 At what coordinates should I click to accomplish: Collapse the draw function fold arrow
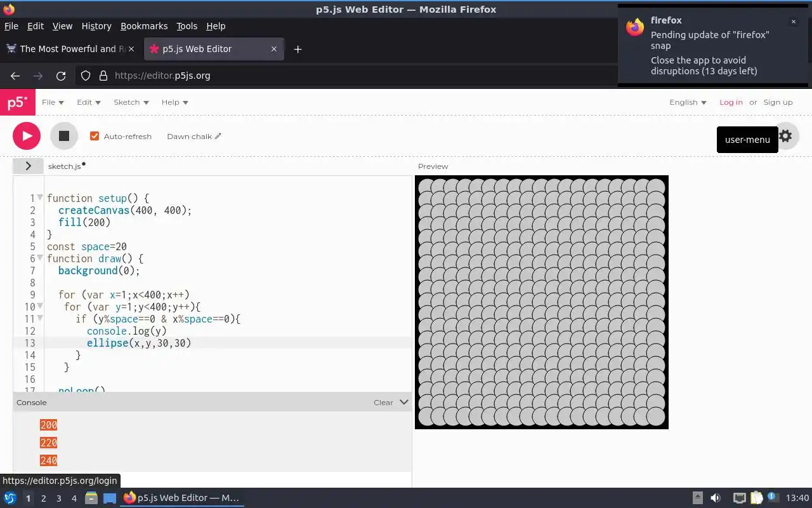pyautogui.click(x=40, y=258)
